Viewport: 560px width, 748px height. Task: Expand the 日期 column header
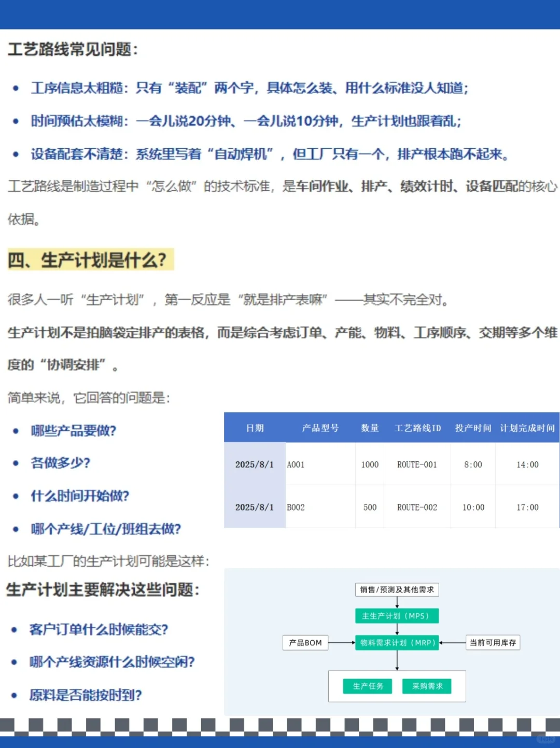(255, 429)
